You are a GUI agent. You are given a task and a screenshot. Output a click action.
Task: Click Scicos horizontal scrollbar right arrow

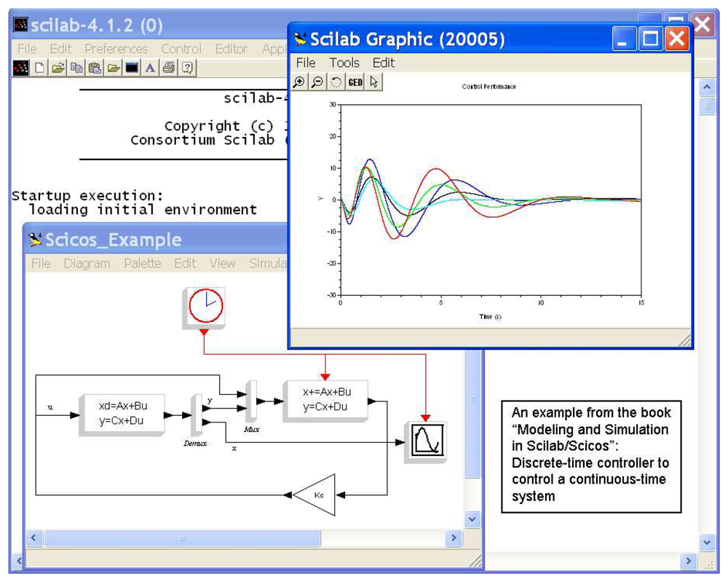click(454, 538)
